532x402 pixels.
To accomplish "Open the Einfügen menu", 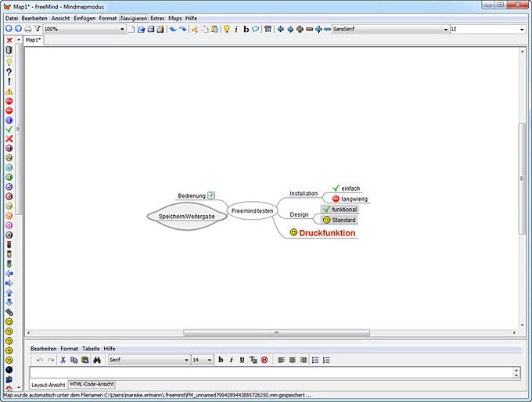I will [x=84, y=18].
